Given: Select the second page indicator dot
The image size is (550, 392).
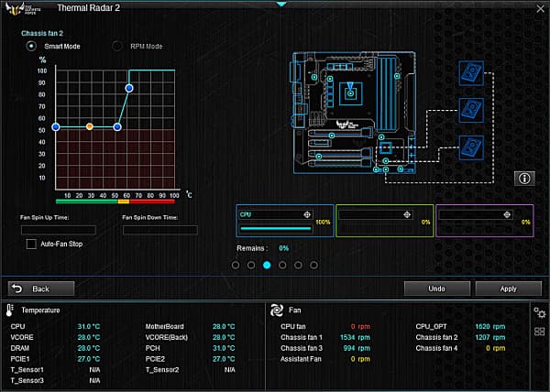Looking at the screenshot, I should pos(251,266).
